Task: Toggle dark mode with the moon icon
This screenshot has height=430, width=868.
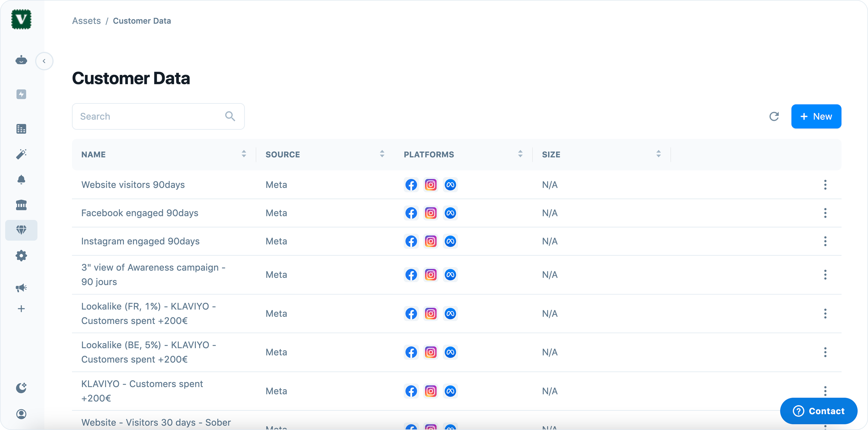Action: [21, 388]
